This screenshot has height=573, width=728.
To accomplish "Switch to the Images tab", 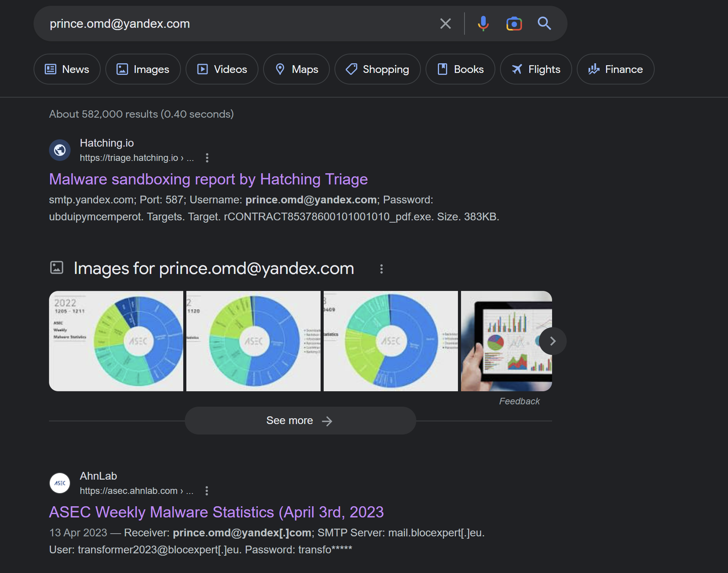I will point(143,69).
